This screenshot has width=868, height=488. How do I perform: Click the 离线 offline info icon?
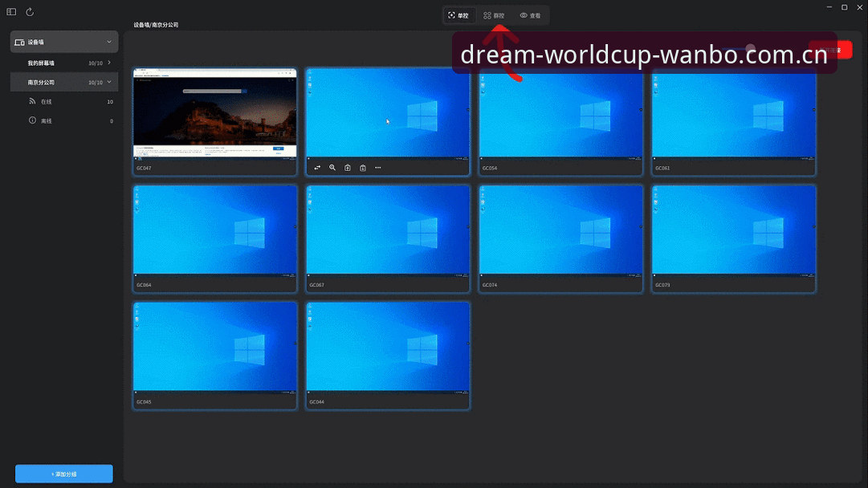tap(32, 120)
